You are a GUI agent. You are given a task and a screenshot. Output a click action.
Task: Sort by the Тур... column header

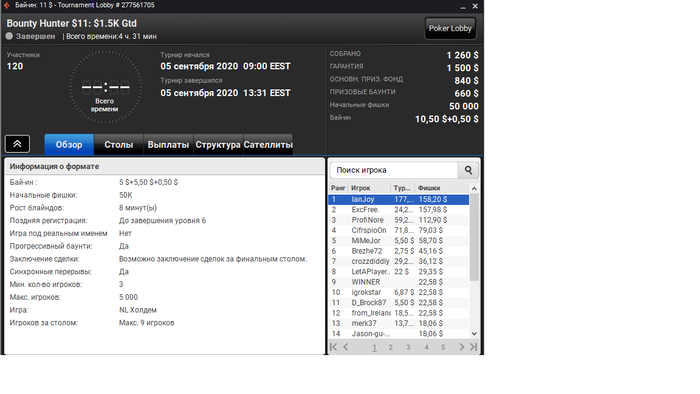[x=402, y=188]
